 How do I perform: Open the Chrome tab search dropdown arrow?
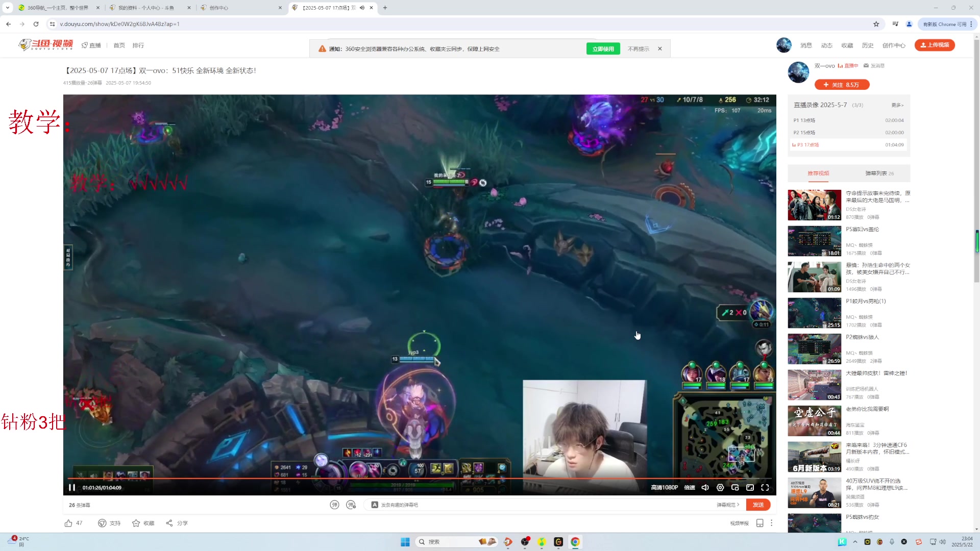(7, 8)
